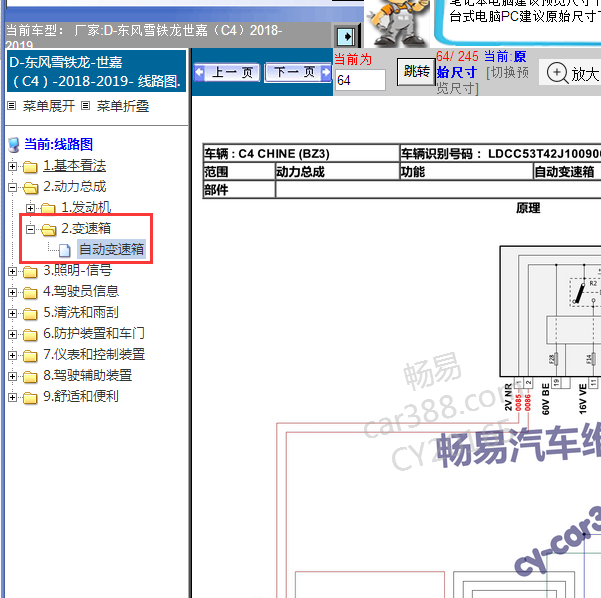Click the mechanic mascot image
The height and width of the screenshot is (598, 601).
pos(399,23)
